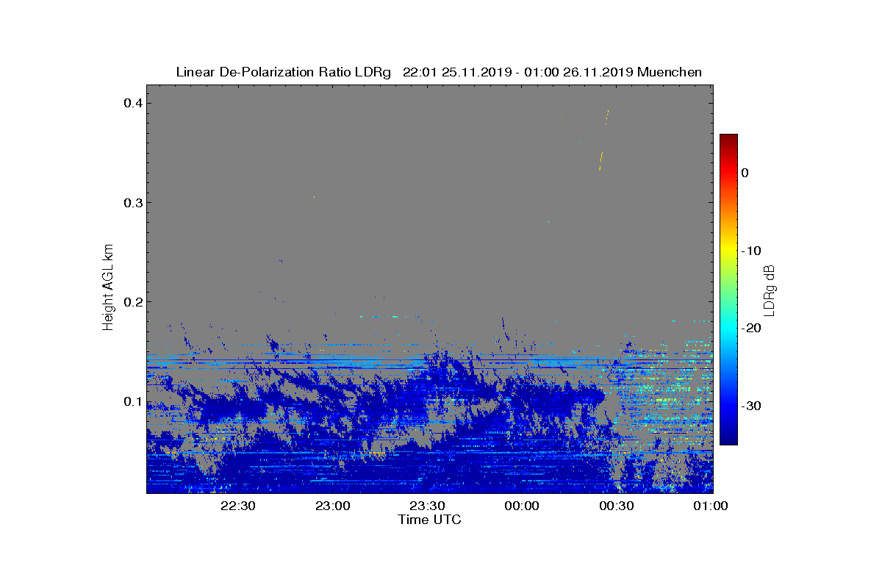Click the 23:00 time tick label
The width and height of the screenshot is (882, 588).
333,506
